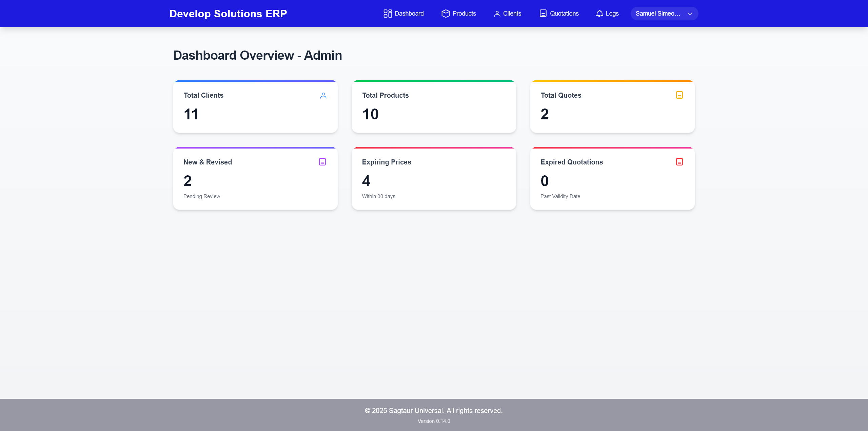Viewport: 868px width, 431px height.
Task: Click the Dashboard grid icon in navbar
Action: 388,14
